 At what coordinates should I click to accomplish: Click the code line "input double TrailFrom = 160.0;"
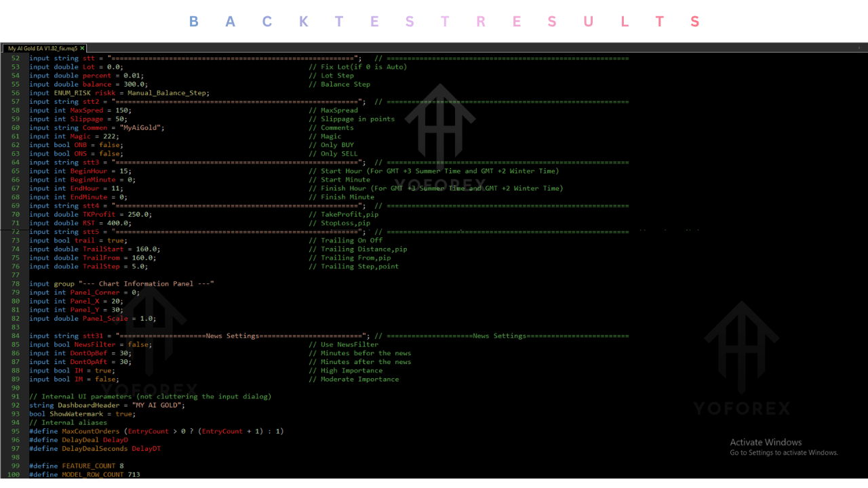93,258
